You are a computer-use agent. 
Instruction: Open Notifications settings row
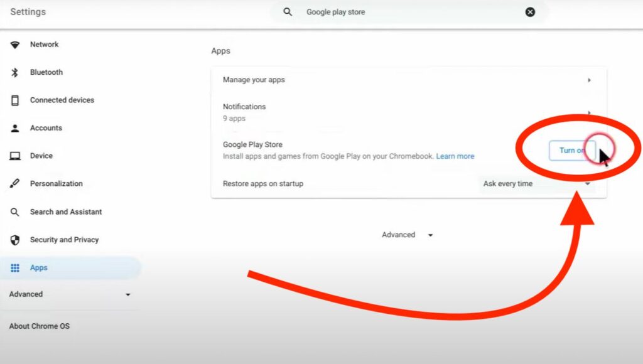tap(408, 112)
